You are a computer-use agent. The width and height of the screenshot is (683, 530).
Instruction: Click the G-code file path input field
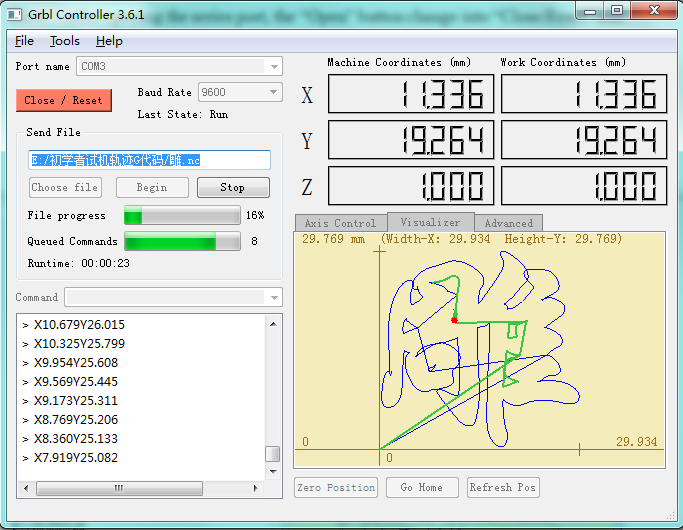pos(149,160)
